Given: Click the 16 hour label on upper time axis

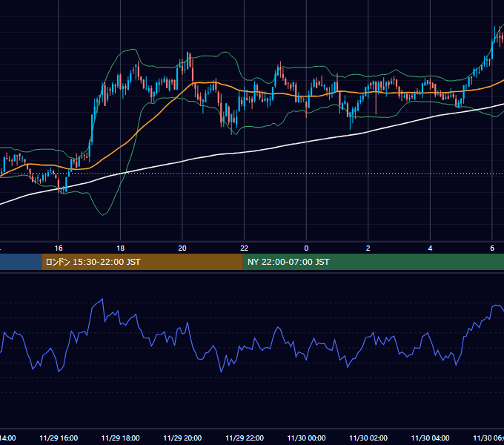Looking at the screenshot, I should (59, 248).
